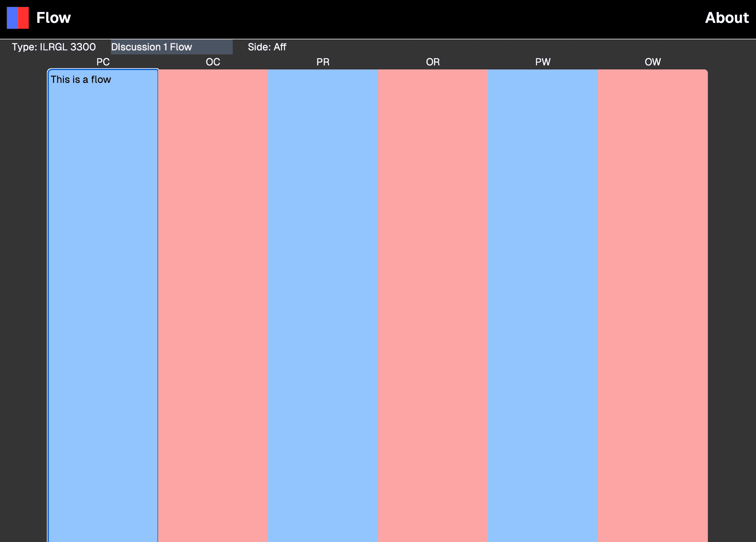Toggle the side from Aff
This screenshot has width=756, height=542.
(267, 47)
